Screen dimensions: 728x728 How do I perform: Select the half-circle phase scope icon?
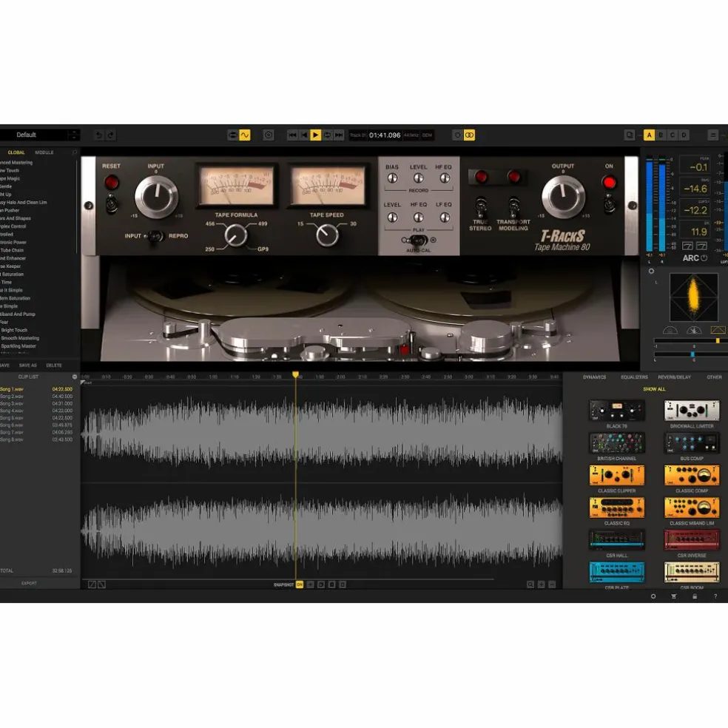coord(670,330)
